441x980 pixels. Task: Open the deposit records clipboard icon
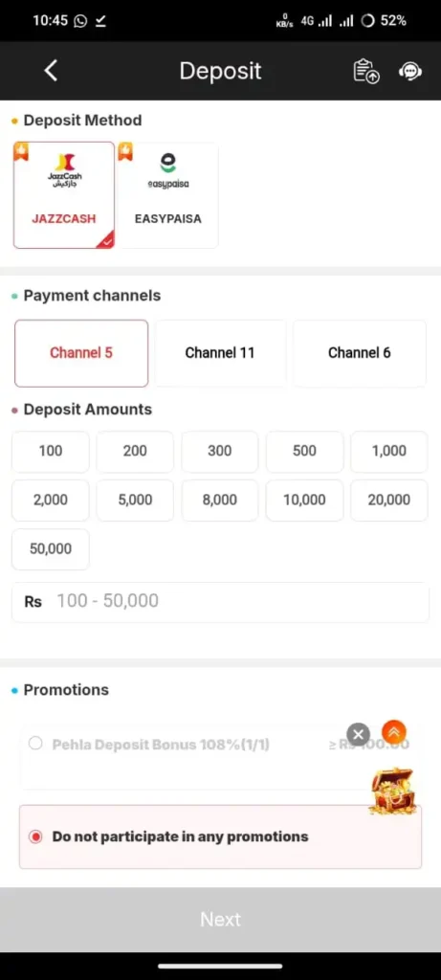click(366, 71)
